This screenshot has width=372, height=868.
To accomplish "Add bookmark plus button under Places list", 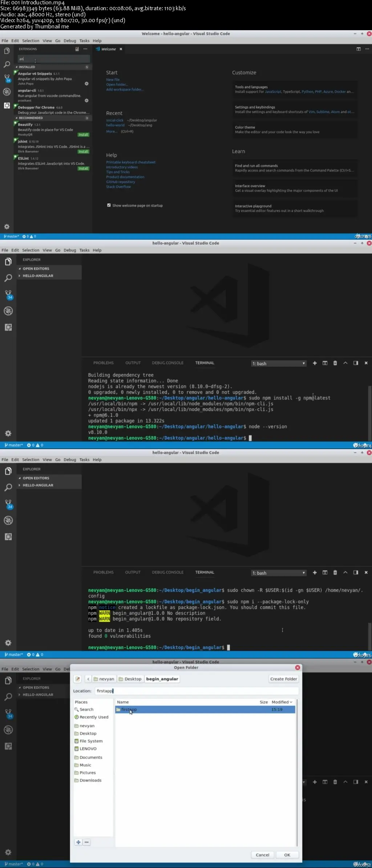I will 78,842.
